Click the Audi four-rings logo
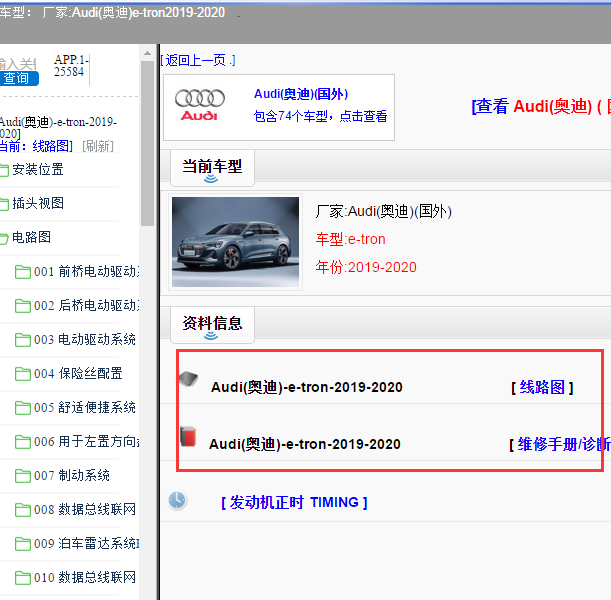Screen dimensions: 611x600 tap(200, 104)
